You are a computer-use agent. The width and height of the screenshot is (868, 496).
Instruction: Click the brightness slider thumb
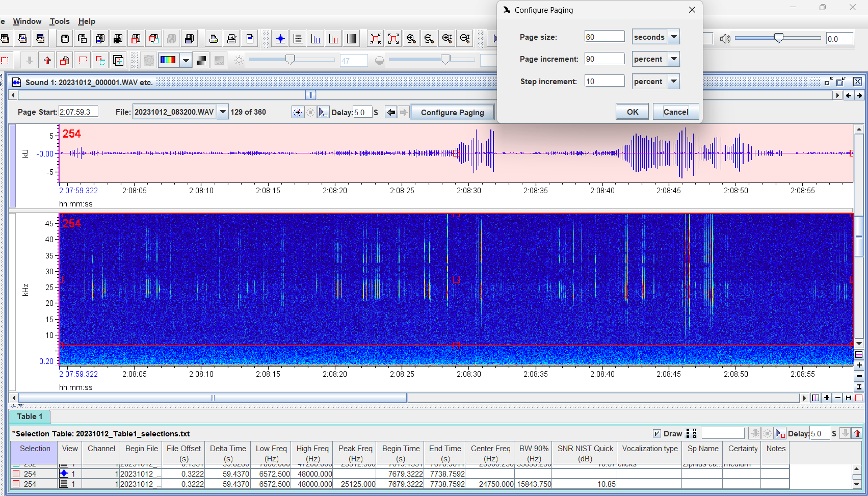tap(290, 60)
